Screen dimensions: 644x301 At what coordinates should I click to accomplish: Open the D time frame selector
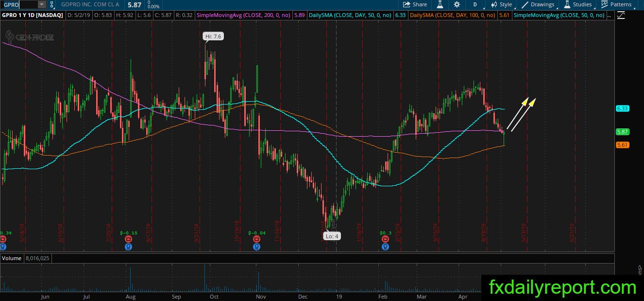(x=475, y=4)
